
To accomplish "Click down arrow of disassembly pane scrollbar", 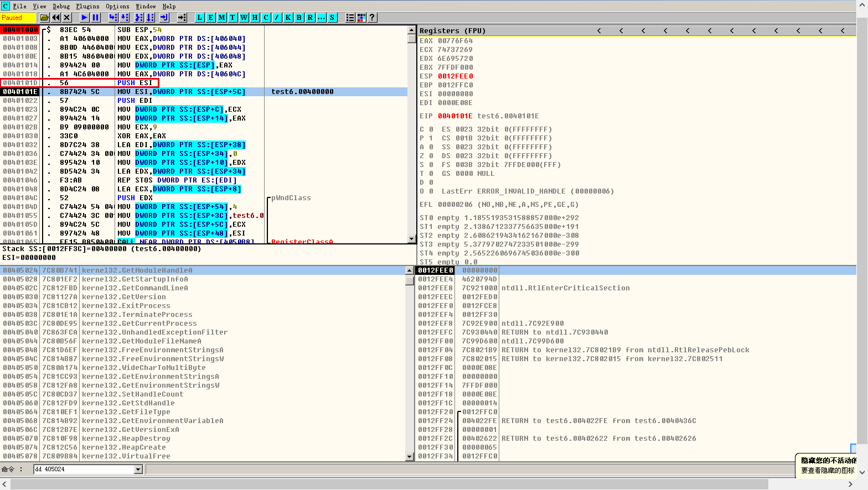I will [411, 239].
